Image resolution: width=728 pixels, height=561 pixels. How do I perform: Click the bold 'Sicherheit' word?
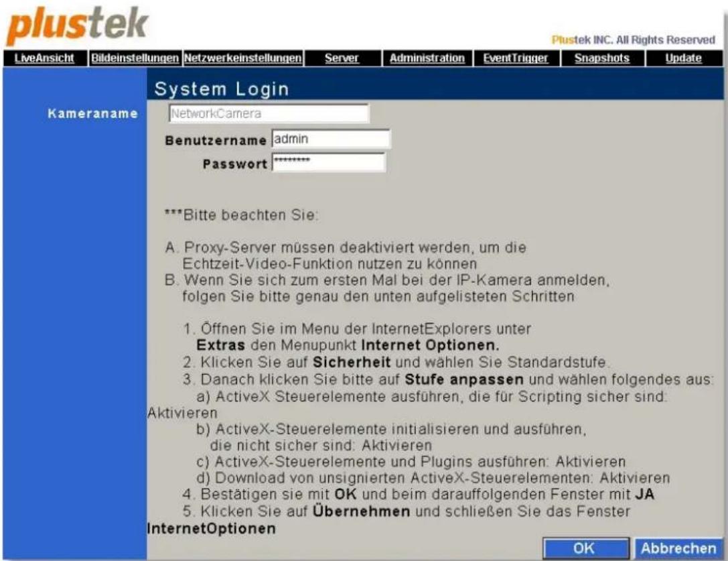(x=352, y=362)
